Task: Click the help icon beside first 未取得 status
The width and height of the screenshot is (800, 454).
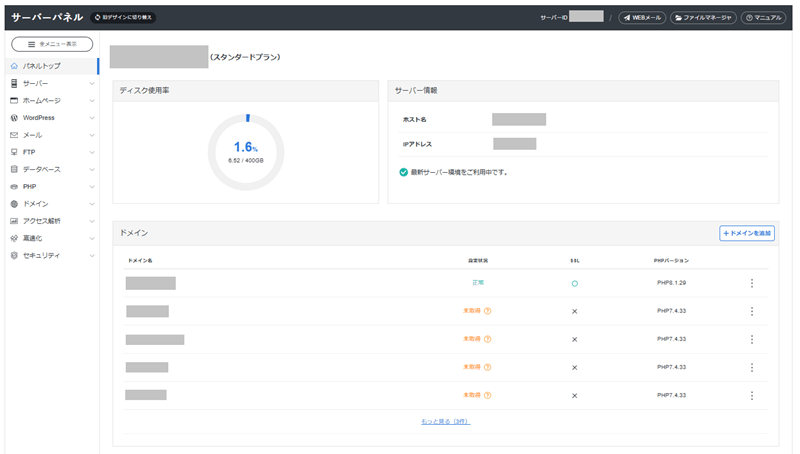Action: pos(487,311)
